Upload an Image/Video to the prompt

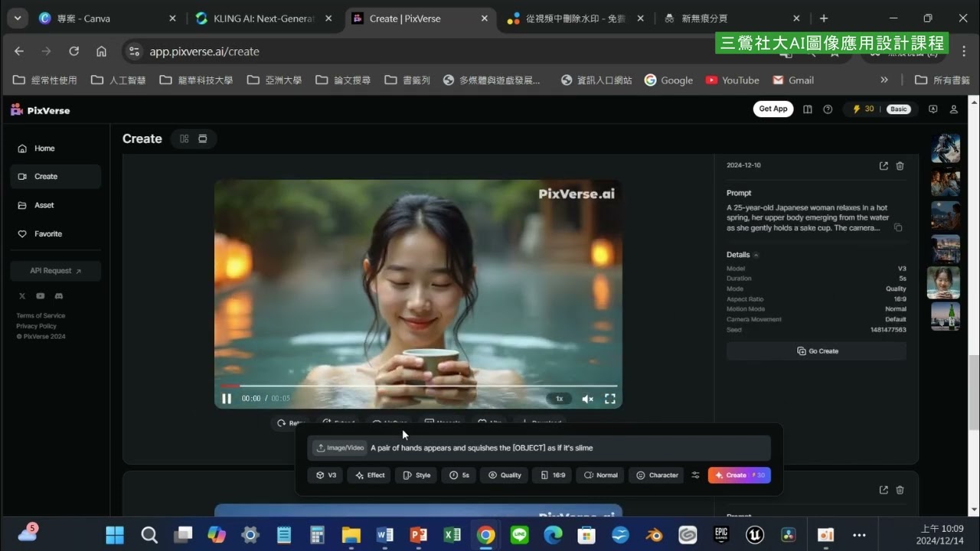[339, 448]
